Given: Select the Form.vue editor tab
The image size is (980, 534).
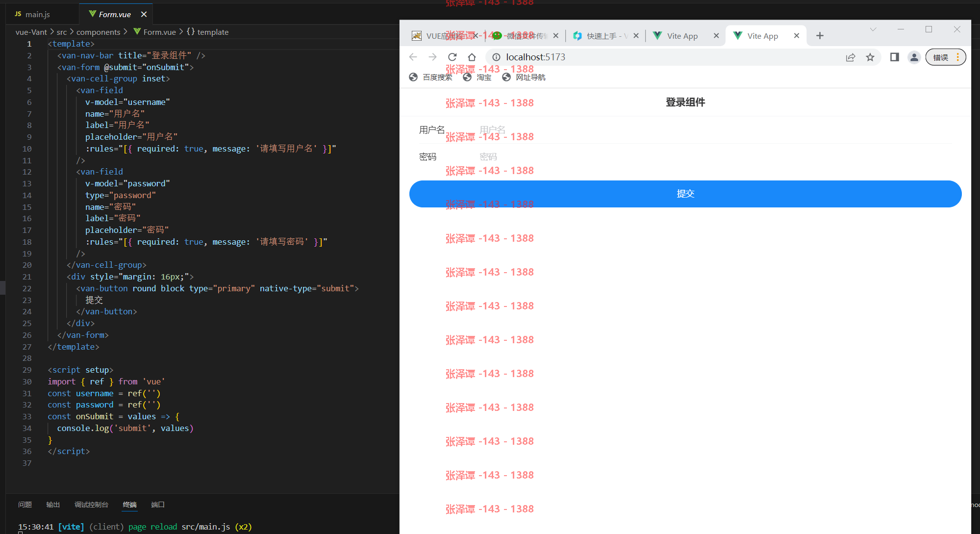Looking at the screenshot, I should click(115, 14).
